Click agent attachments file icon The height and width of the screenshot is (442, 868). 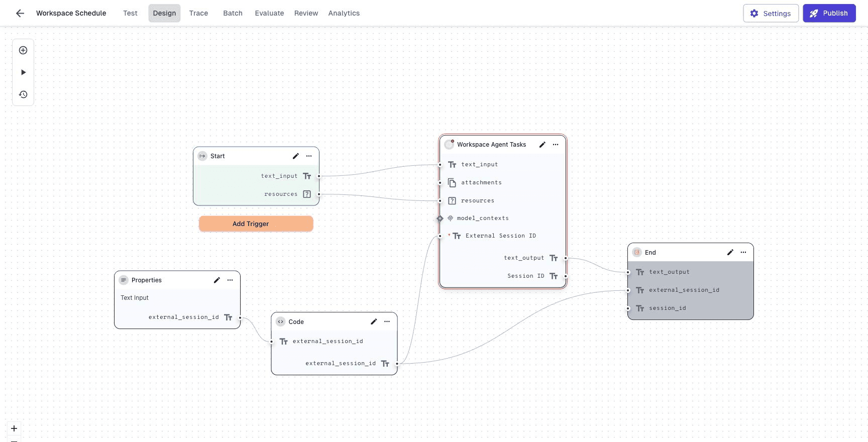click(x=452, y=183)
